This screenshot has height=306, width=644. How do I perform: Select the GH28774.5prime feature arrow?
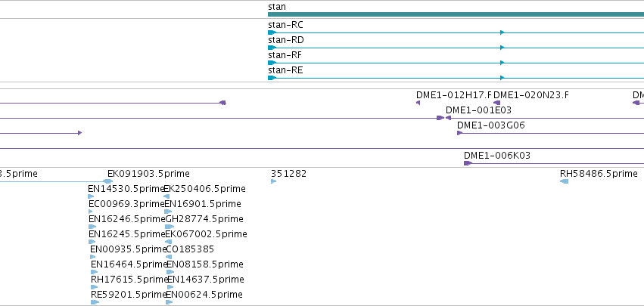(170, 227)
